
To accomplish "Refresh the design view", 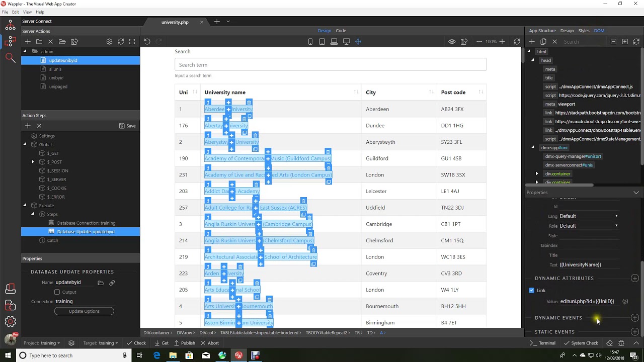I will (517, 42).
